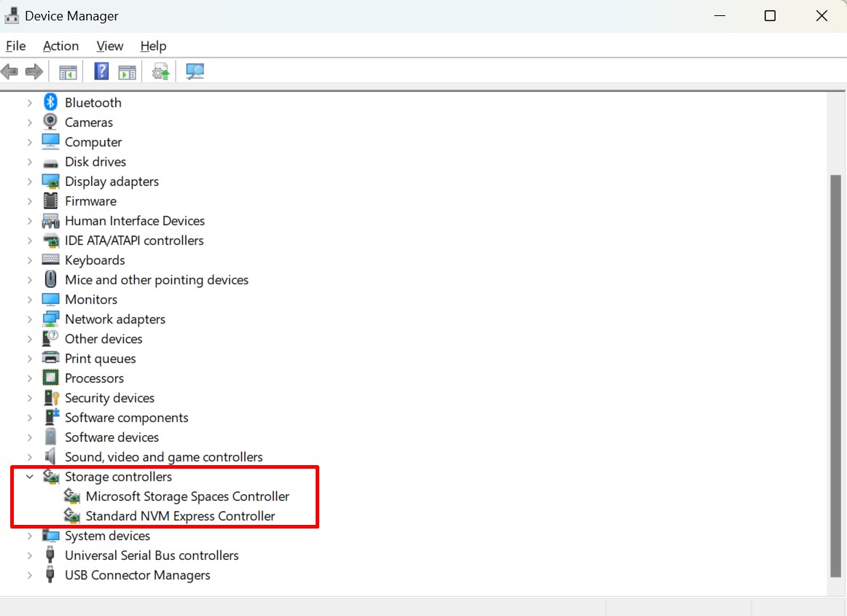This screenshot has height=616, width=847.
Task: Expand the Monitors category chevron
Action: [30, 300]
